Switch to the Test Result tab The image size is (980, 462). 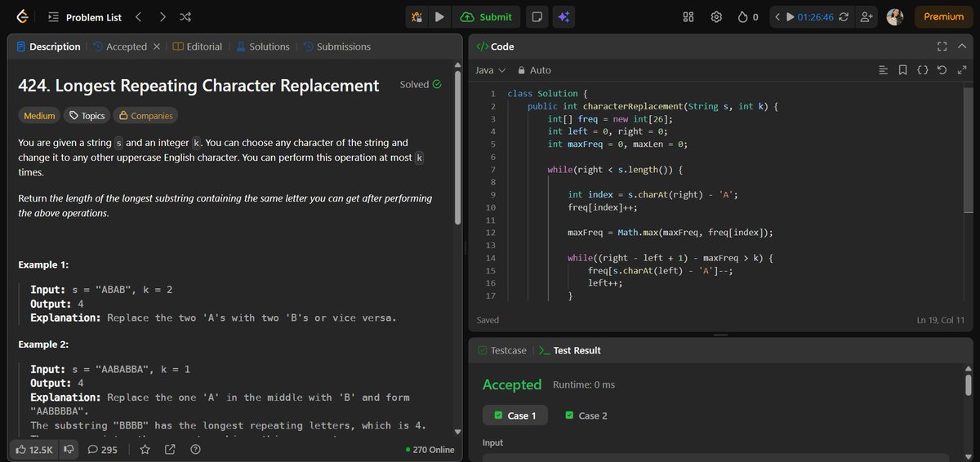pyautogui.click(x=569, y=350)
